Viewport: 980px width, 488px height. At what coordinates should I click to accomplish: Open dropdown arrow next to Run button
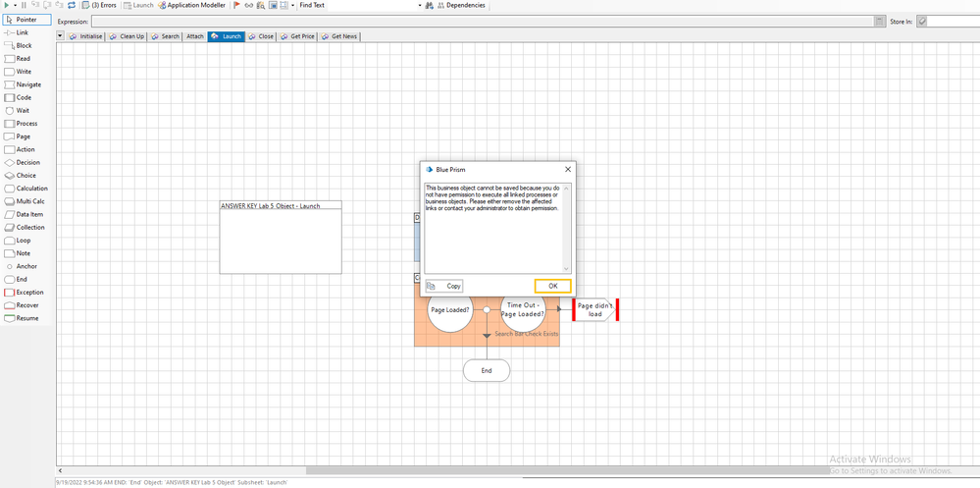coord(15,5)
